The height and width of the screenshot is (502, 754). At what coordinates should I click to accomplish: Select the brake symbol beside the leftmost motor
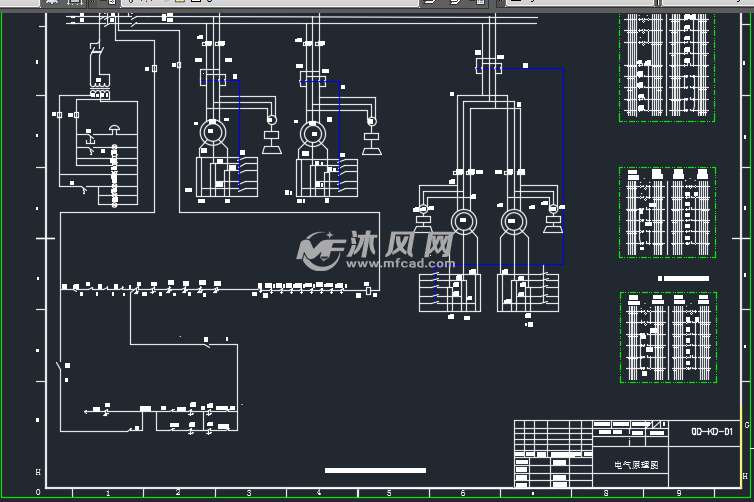pyautogui.click(x=272, y=136)
